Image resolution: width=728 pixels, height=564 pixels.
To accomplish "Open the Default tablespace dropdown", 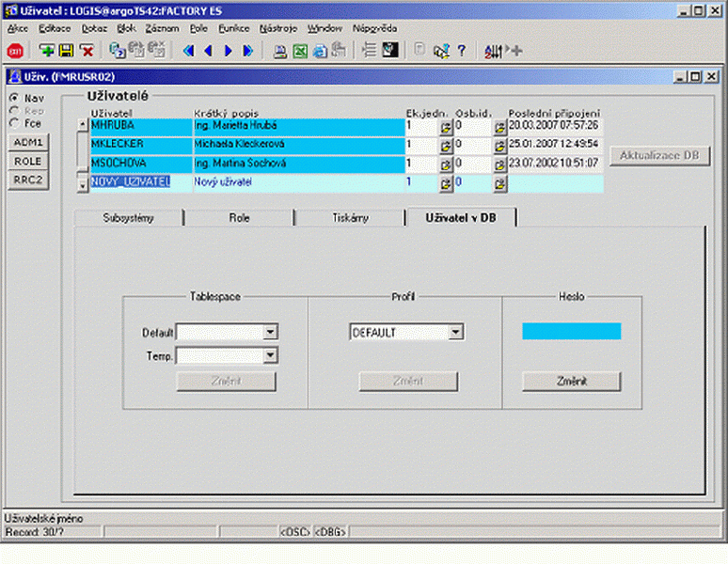I will point(270,332).
